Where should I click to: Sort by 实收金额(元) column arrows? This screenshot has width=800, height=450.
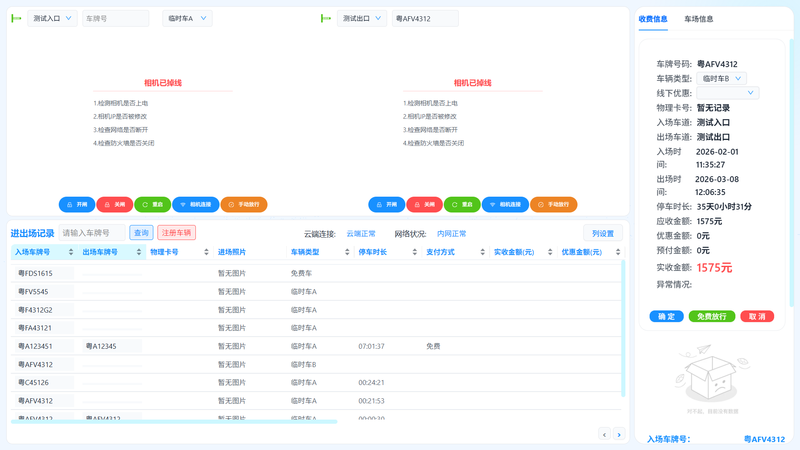point(550,252)
